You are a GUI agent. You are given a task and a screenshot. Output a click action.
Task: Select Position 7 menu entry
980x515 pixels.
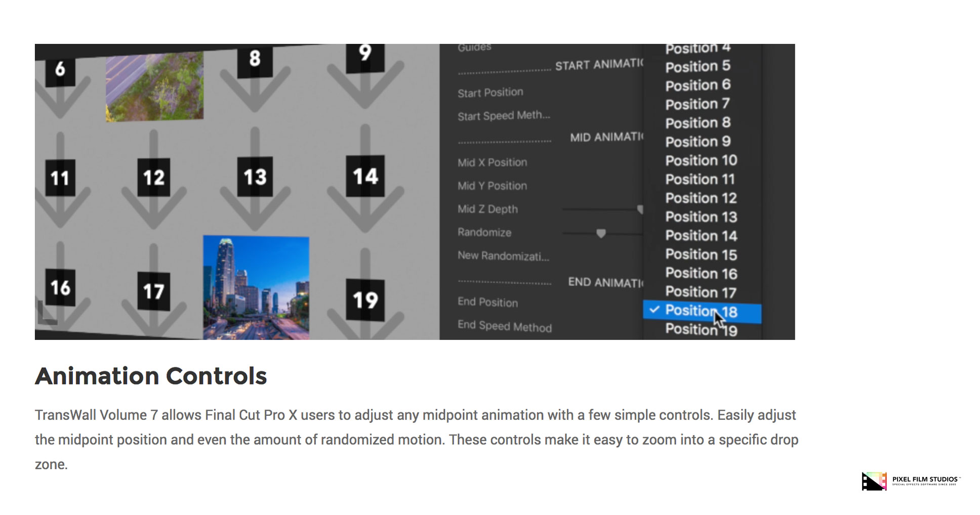698,104
